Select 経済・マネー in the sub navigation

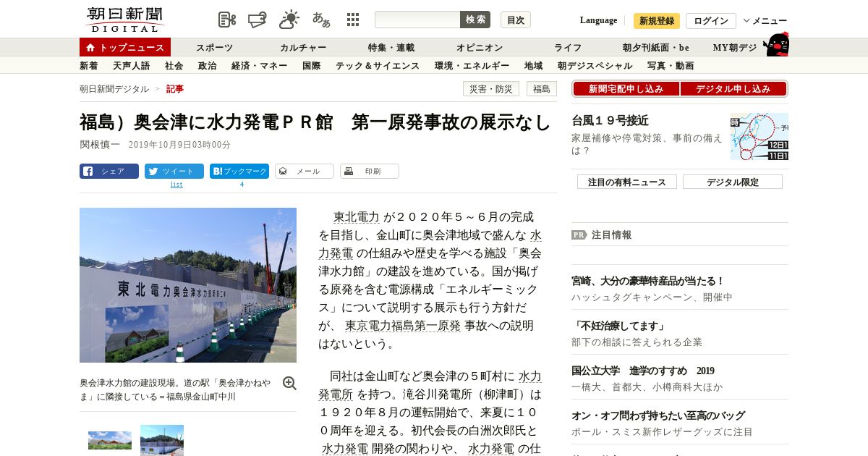259,66
